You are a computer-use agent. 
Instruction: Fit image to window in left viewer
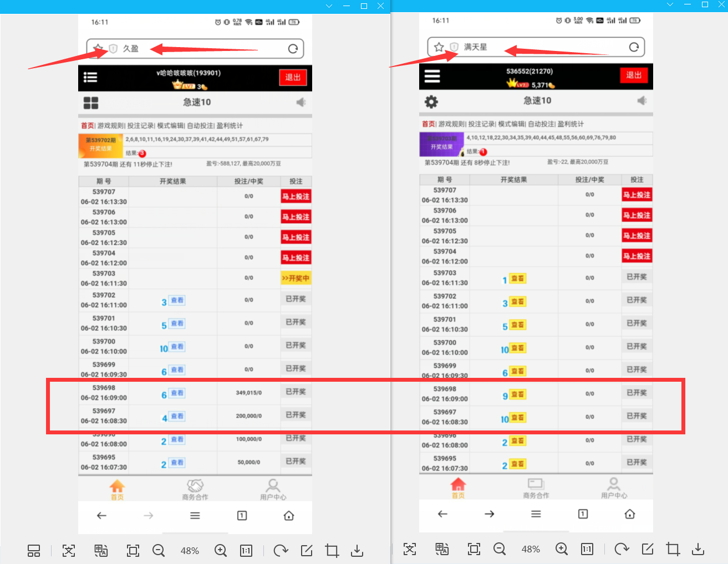pos(133,550)
